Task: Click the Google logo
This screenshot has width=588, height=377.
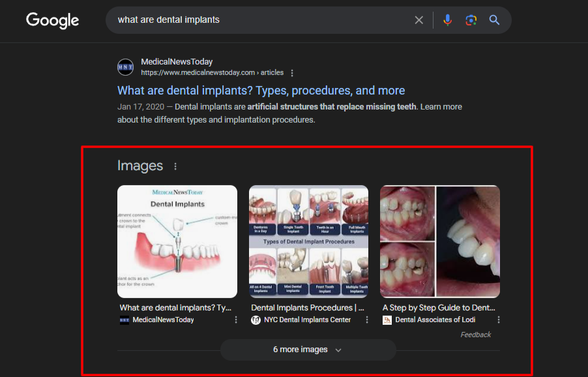Action: [53, 20]
